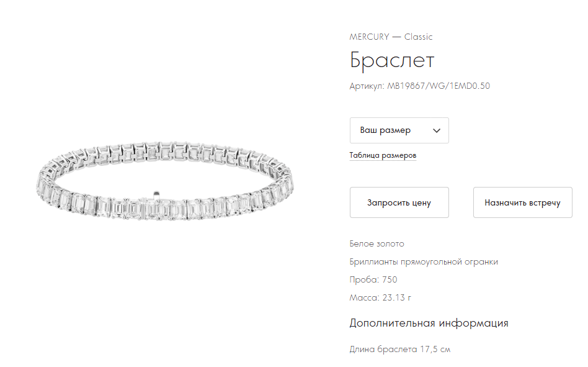Click the Браслет product title
Screen dimensions: 588x367
(392, 60)
